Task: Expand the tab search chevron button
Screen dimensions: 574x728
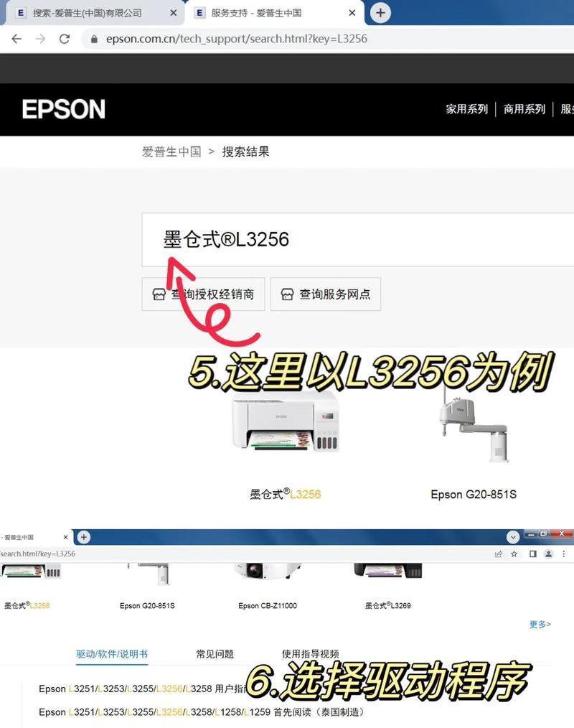Action: [x=513, y=537]
